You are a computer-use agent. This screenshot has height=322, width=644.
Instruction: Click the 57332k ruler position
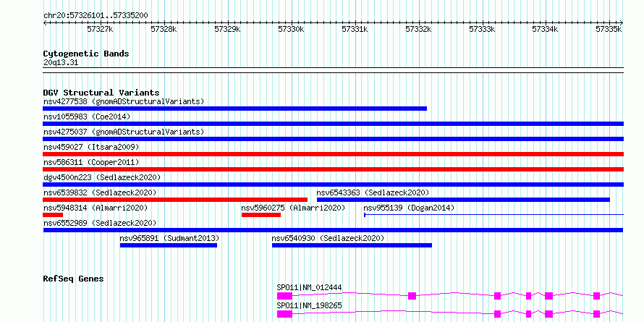[x=418, y=29]
